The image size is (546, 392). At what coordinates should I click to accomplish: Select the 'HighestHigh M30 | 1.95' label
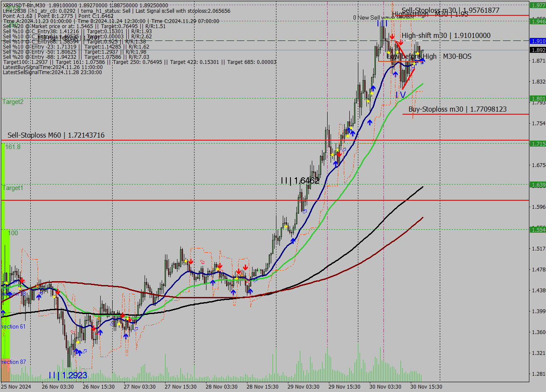430,14
